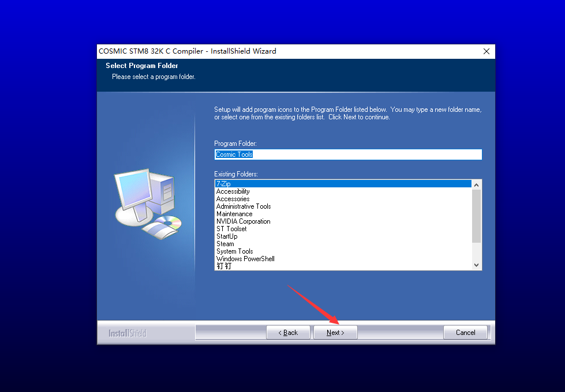Select 7-Zip in Existing Folders list
This screenshot has width=565, height=392.
[x=343, y=183]
